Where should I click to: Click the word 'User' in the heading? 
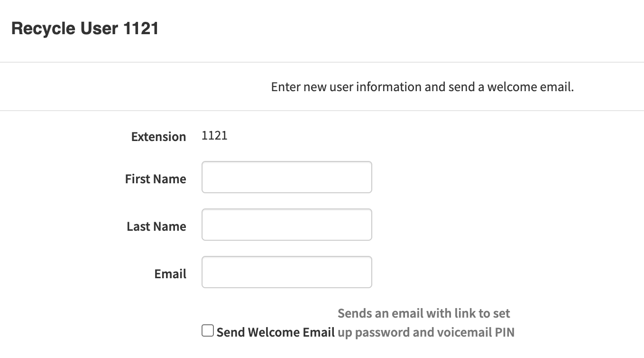(99, 28)
